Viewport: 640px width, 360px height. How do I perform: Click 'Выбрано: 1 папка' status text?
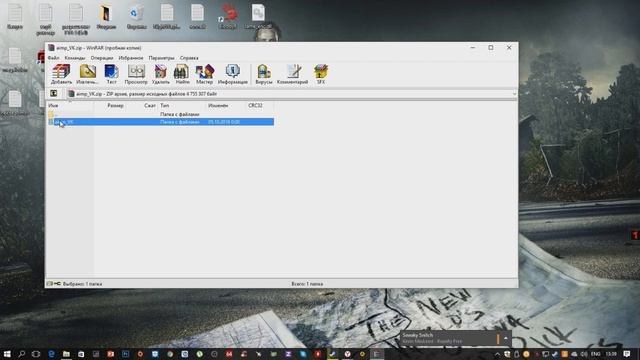point(82,284)
